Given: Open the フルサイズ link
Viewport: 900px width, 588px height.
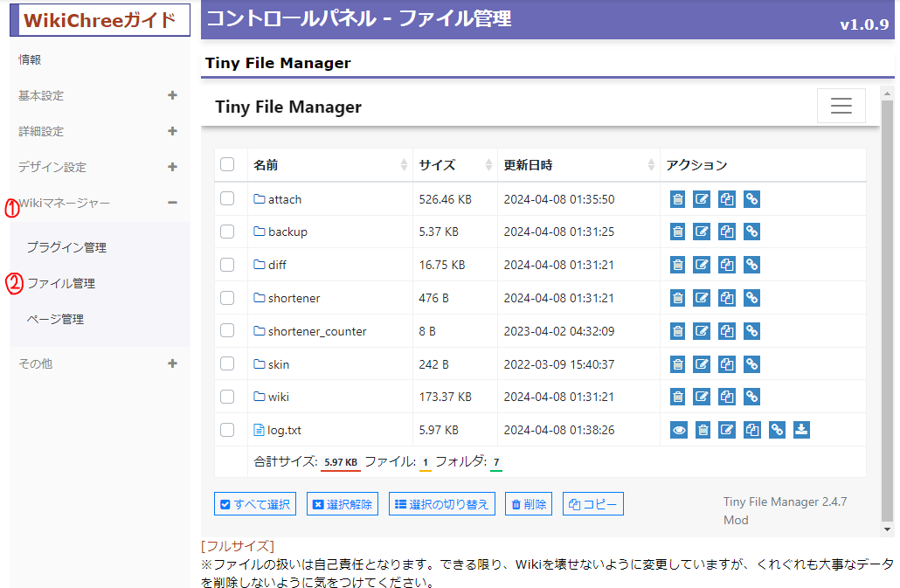Looking at the screenshot, I should click(x=238, y=546).
